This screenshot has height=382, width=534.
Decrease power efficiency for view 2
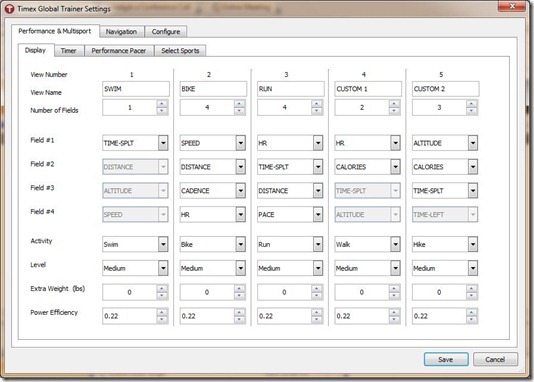(x=240, y=320)
